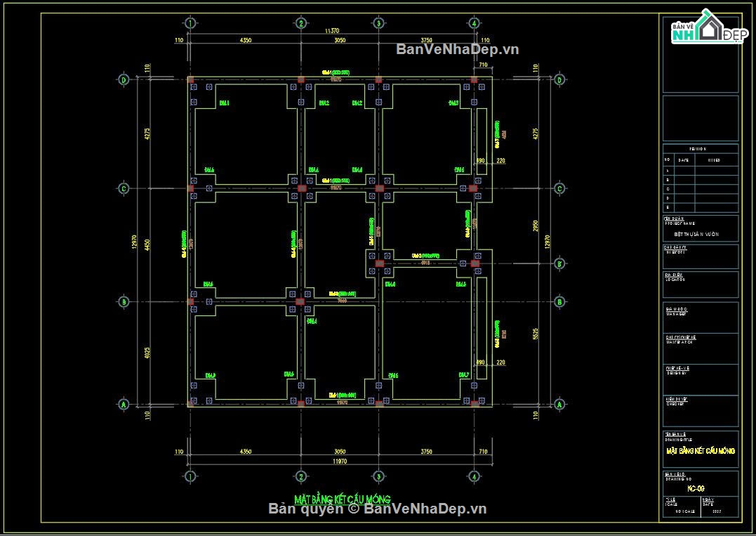756x536 pixels.
Task: Click the Bản Vẽ Nhà Đẹp house logo
Action: tap(708, 30)
